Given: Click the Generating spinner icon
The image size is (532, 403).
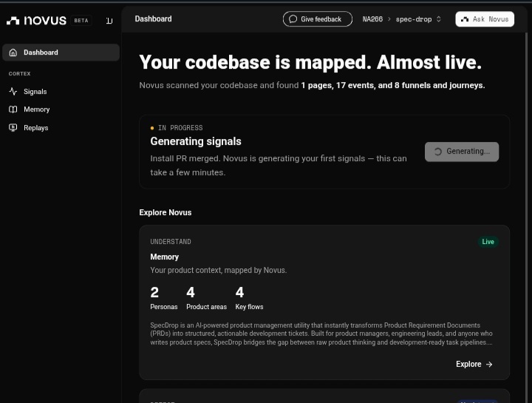Looking at the screenshot, I should [x=438, y=152].
